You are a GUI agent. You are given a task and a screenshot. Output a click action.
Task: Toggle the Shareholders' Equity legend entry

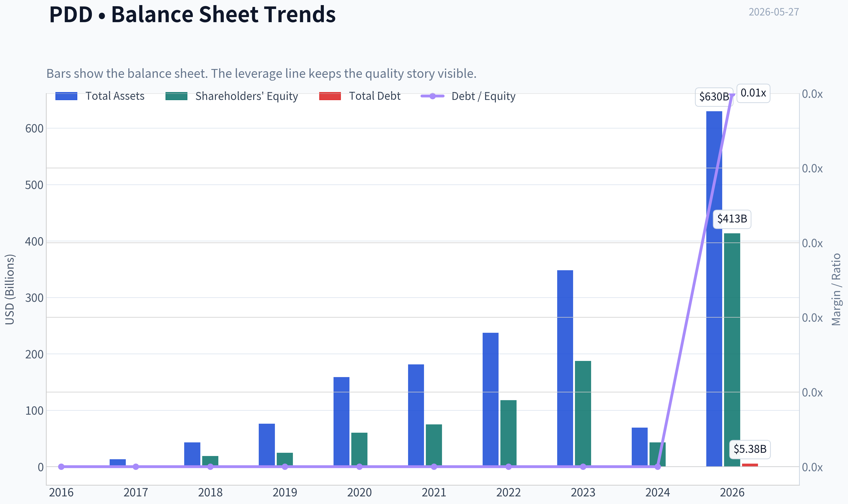232,96
